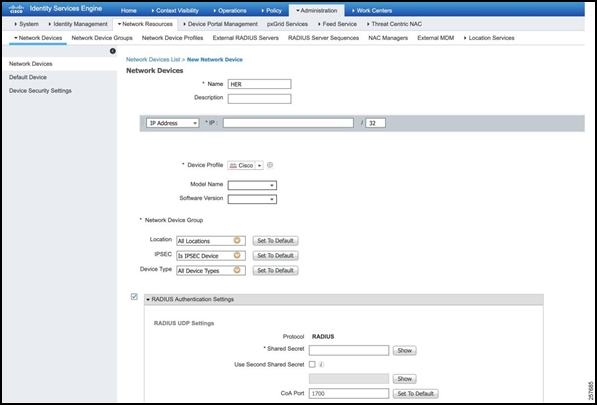Switch to External MDM tab
Screen dimensions: 597x405
tap(436, 38)
